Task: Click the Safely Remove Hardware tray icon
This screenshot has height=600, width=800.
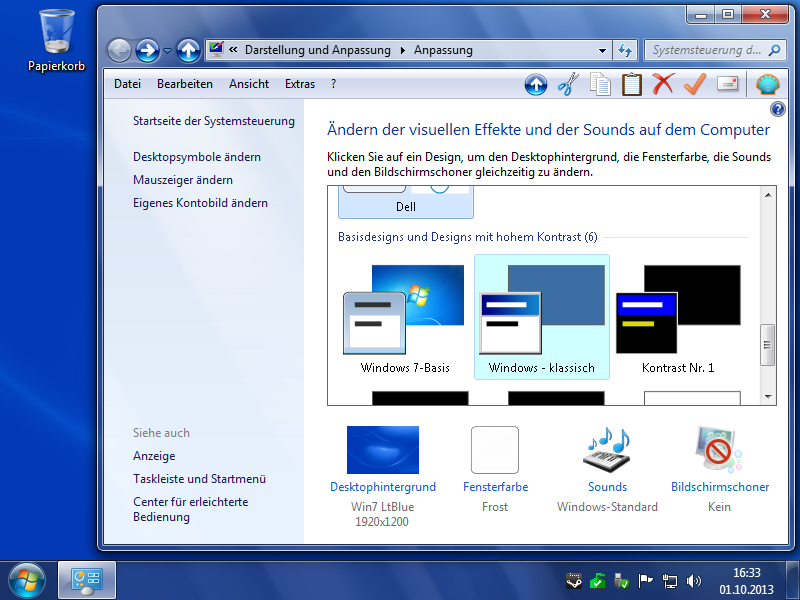Action: (x=621, y=581)
